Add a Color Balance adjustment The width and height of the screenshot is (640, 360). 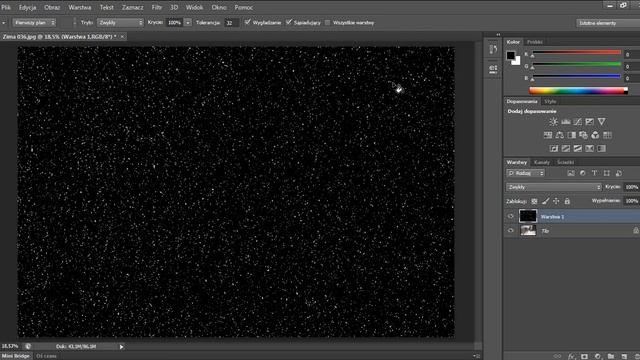pos(560,135)
